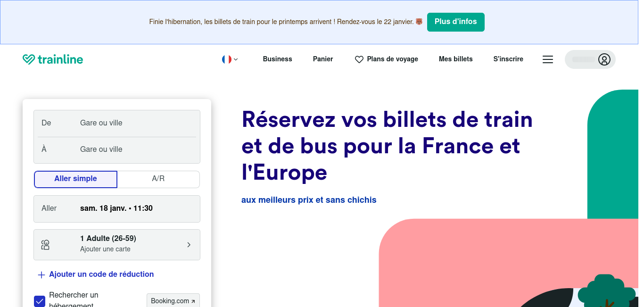The height and width of the screenshot is (307, 644).
Task: Click the heart icon beside Plans de voyage
Action: [359, 59]
